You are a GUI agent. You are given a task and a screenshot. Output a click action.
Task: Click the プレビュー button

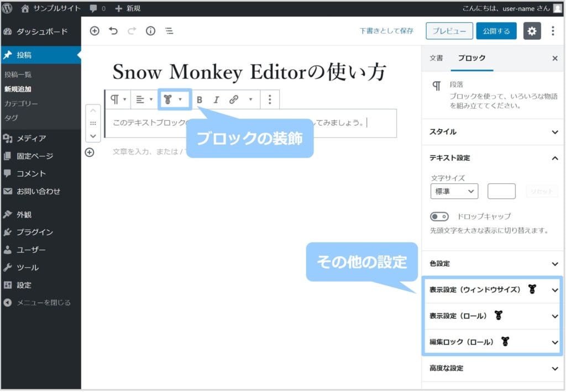[x=449, y=31]
